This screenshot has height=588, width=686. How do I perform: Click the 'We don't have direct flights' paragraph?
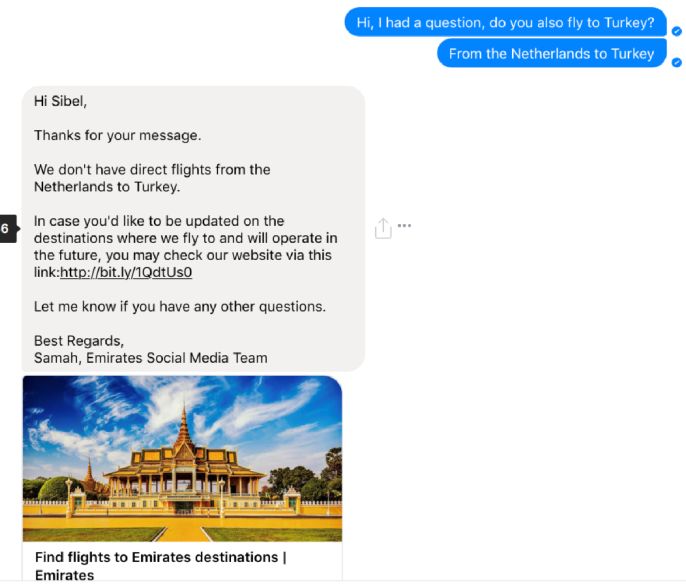coord(152,178)
